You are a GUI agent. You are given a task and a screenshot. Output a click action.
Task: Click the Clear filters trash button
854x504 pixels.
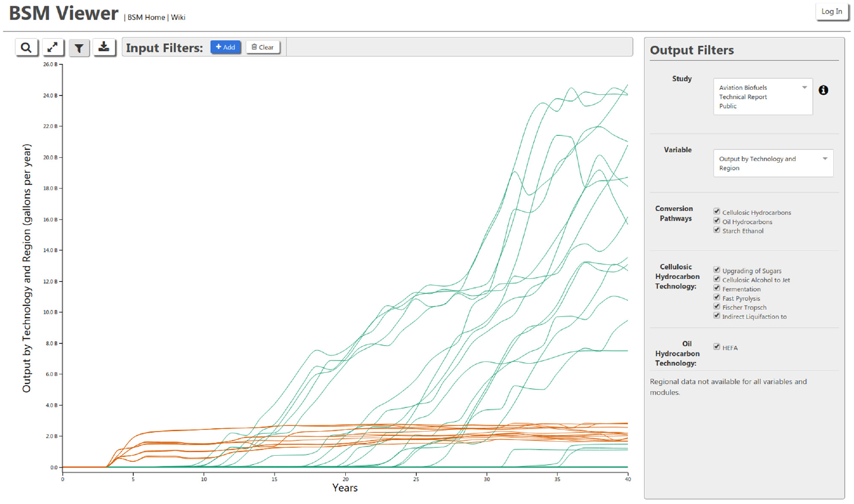click(263, 47)
